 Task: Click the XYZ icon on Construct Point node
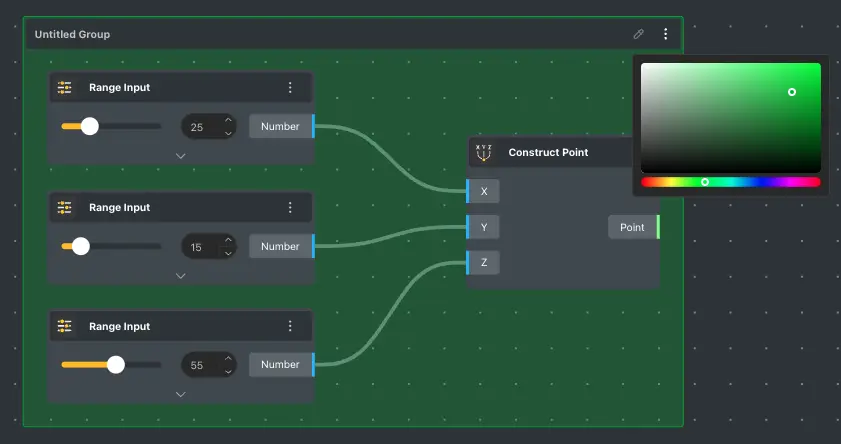[x=484, y=153]
